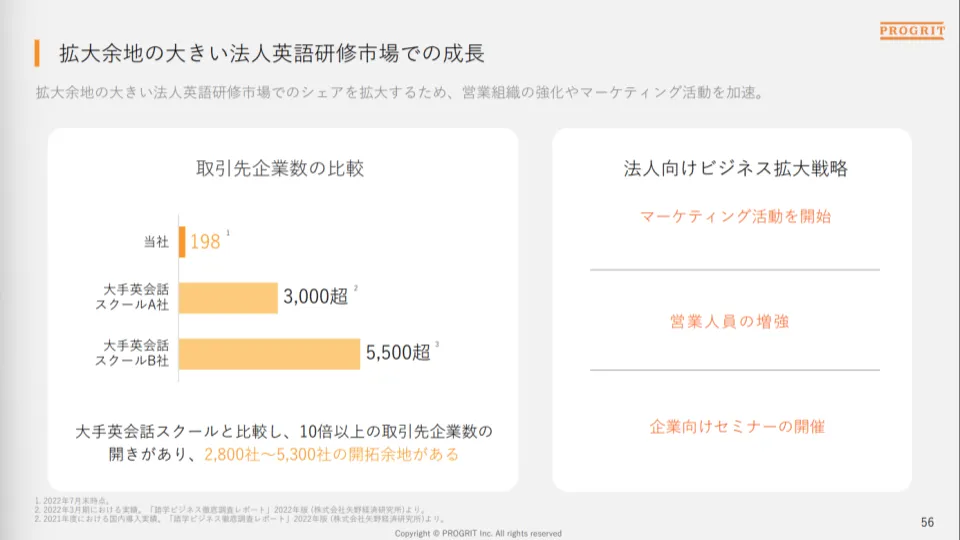Viewport: 960px width, 540px height.
Task: Click the orange text 2,800社〜5,300社の開拓余地がある
Action: (x=331, y=455)
